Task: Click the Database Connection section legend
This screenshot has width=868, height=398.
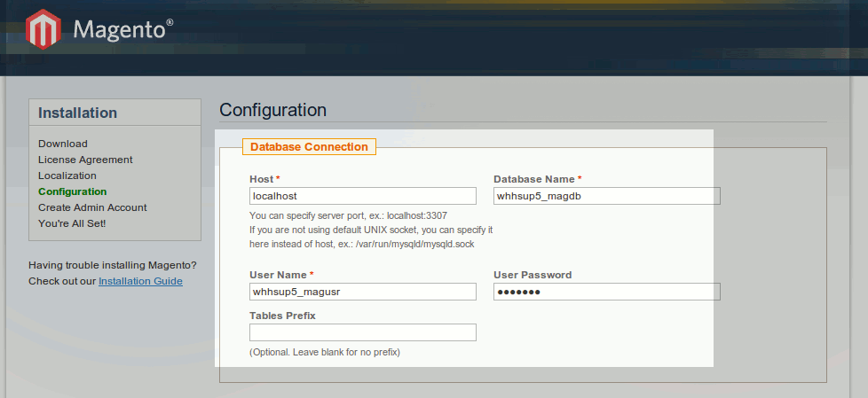Action: click(309, 147)
